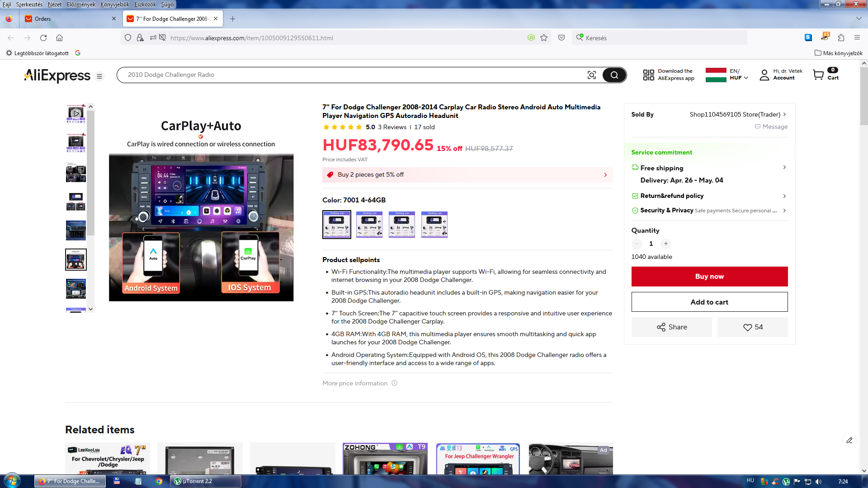The image size is (868, 488).
Task: Open µTorrent 2.2 from the taskbar
Action: point(206,481)
